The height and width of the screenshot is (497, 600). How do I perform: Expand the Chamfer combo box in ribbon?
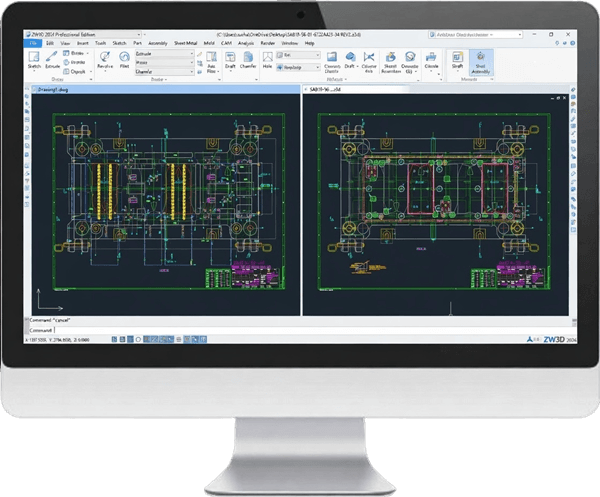193,69
